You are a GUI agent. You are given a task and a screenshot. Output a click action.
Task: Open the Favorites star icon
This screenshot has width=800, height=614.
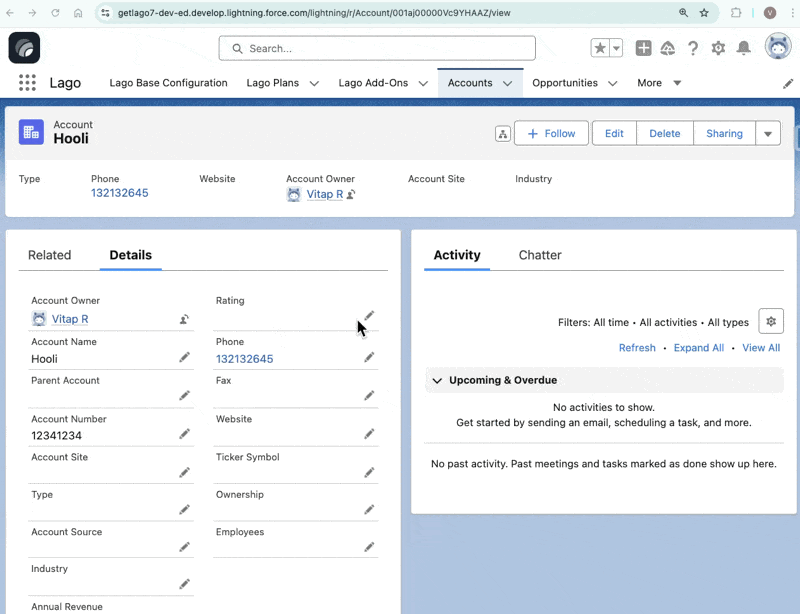pyautogui.click(x=600, y=48)
